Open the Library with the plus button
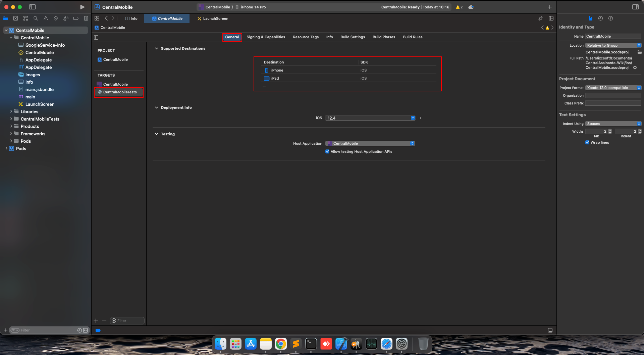The height and width of the screenshot is (355, 644). click(549, 7)
